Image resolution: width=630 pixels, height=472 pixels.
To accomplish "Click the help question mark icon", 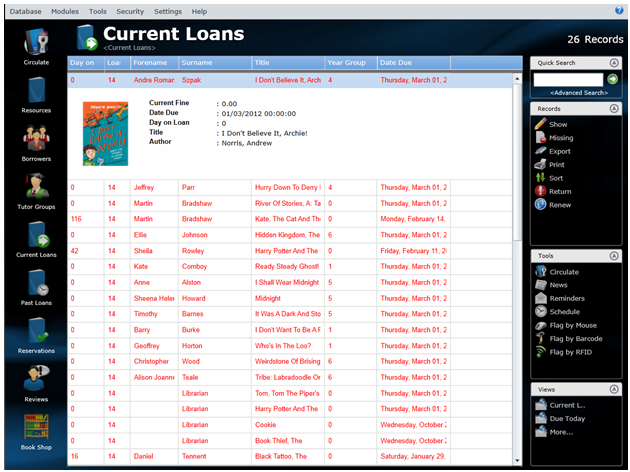I will click(x=619, y=10).
